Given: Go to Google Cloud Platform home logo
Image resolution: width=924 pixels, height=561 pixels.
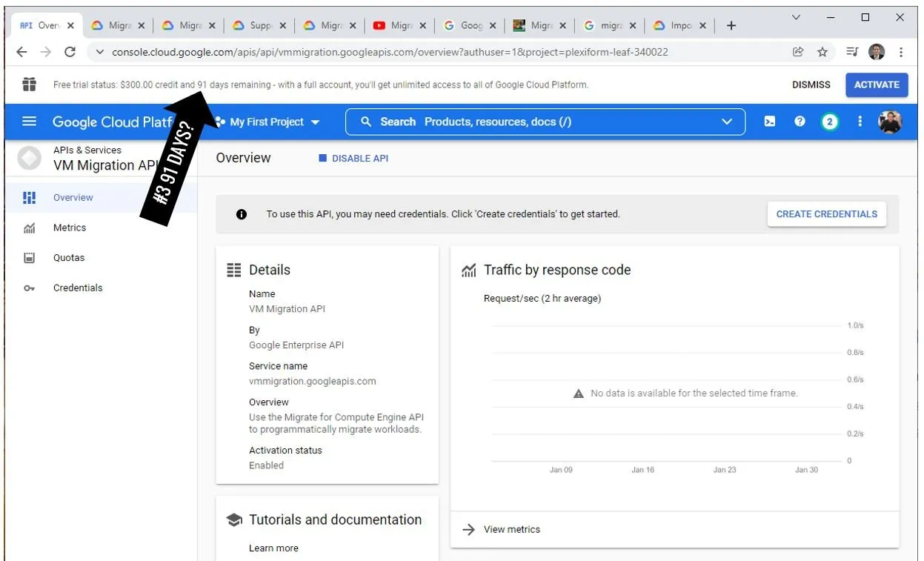Looking at the screenshot, I should 111,122.
